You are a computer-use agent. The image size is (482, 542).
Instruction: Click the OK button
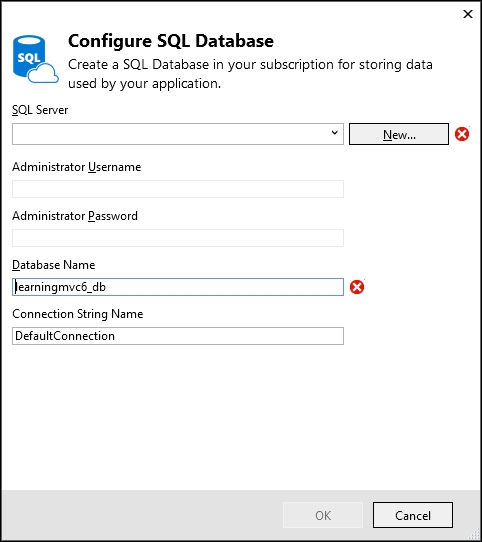[x=323, y=515]
